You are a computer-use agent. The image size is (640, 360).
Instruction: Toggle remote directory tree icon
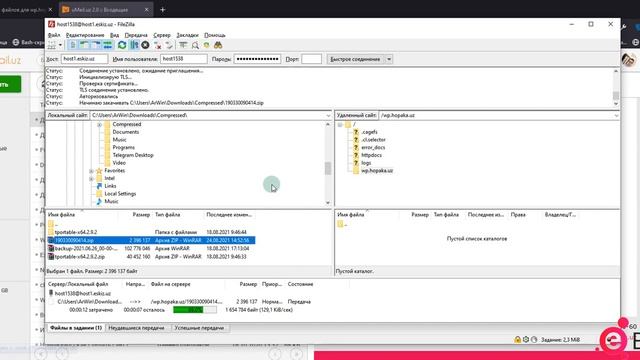click(x=96, y=45)
